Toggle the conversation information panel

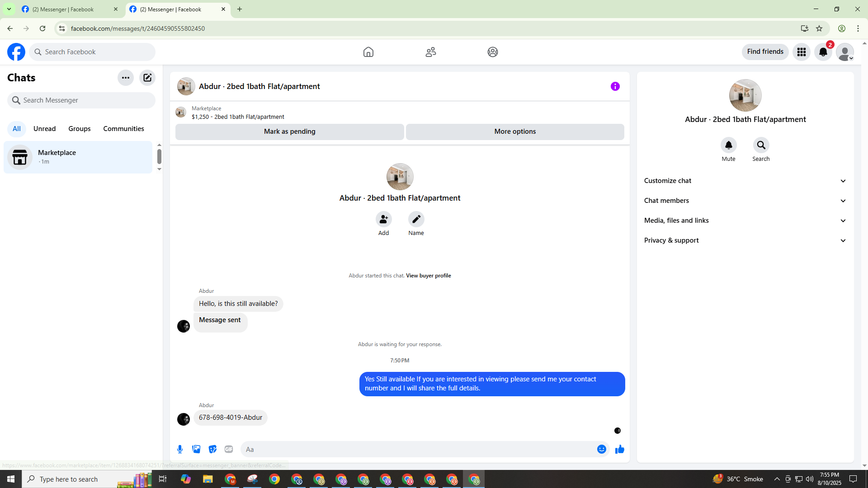pos(615,86)
